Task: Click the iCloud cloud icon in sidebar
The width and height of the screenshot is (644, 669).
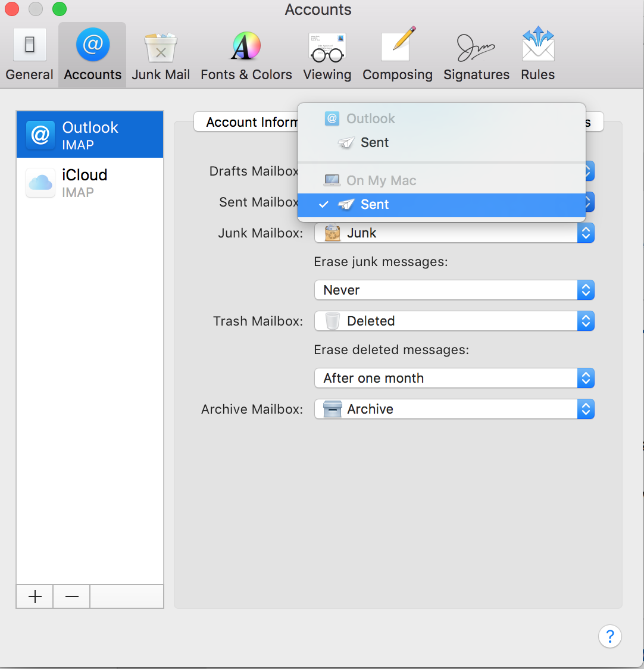Action: point(40,183)
